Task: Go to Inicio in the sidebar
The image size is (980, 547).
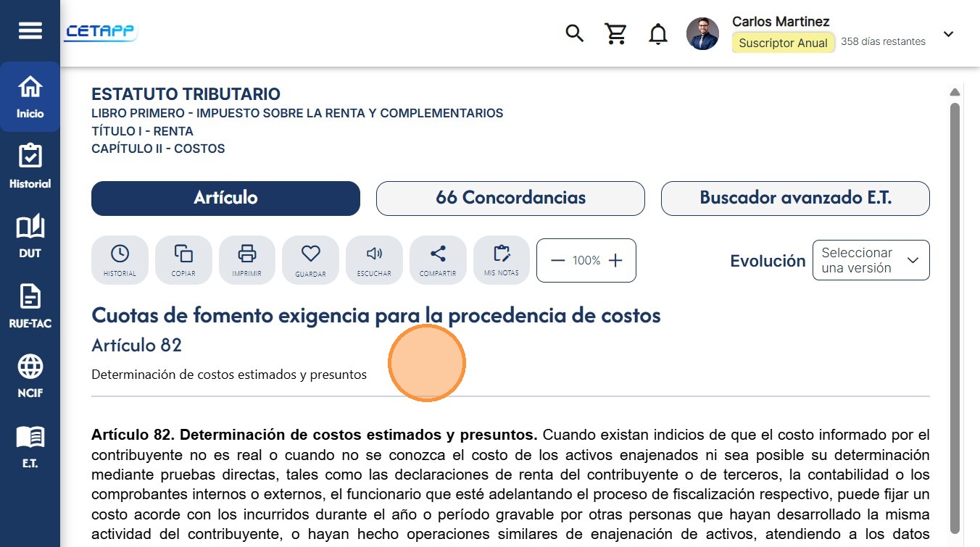Action: tap(30, 96)
